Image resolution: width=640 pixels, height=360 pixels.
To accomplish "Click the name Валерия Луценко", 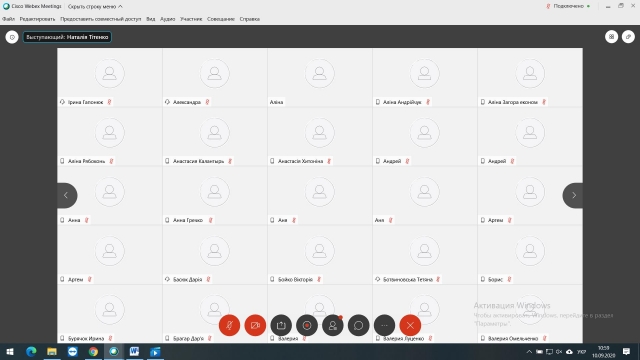I will click(x=403, y=339).
